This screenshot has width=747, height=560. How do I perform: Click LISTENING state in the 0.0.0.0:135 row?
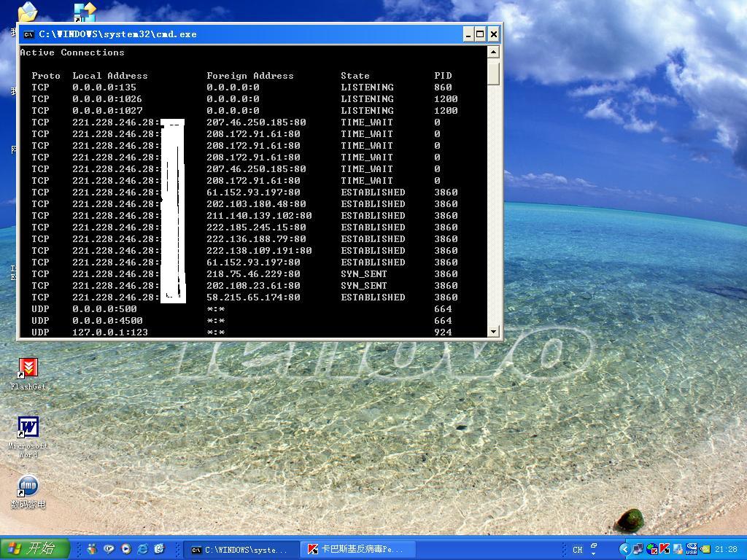point(368,87)
